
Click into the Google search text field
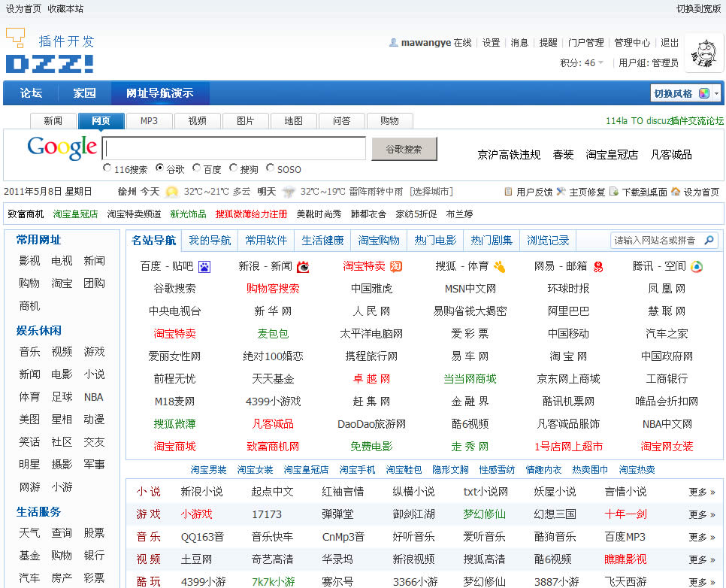[234, 149]
